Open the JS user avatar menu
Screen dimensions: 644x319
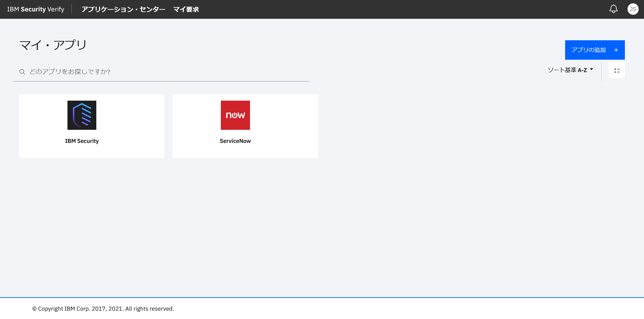click(633, 9)
